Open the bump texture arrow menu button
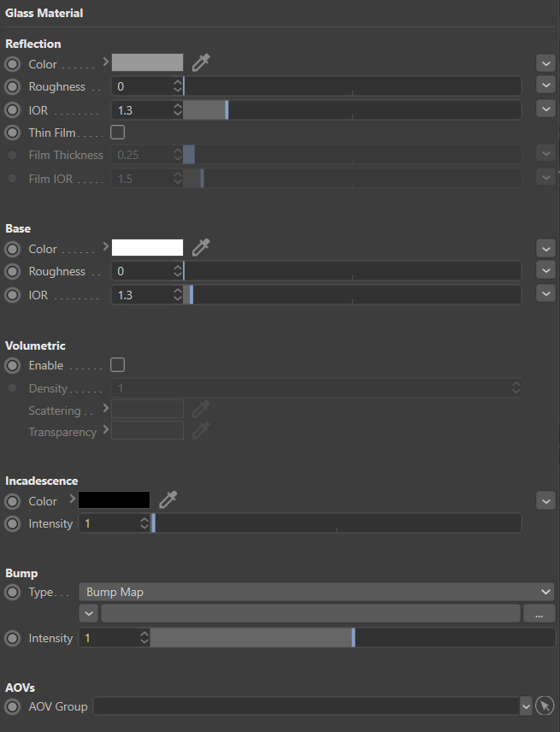Image resolution: width=560 pixels, height=732 pixels. click(89, 613)
